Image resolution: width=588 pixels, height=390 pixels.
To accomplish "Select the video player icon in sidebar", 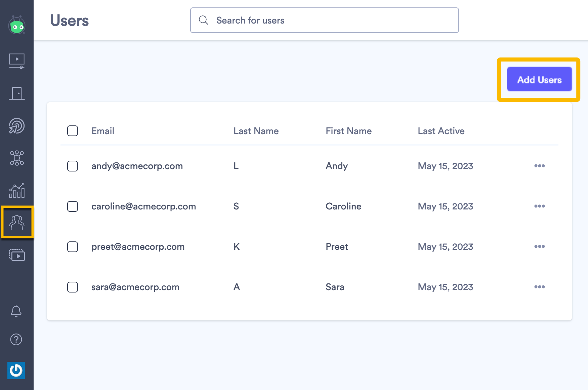I will [17, 61].
